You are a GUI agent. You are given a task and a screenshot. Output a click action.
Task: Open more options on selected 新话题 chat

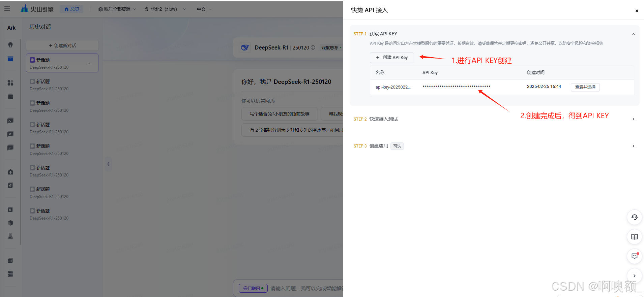pyautogui.click(x=89, y=63)
